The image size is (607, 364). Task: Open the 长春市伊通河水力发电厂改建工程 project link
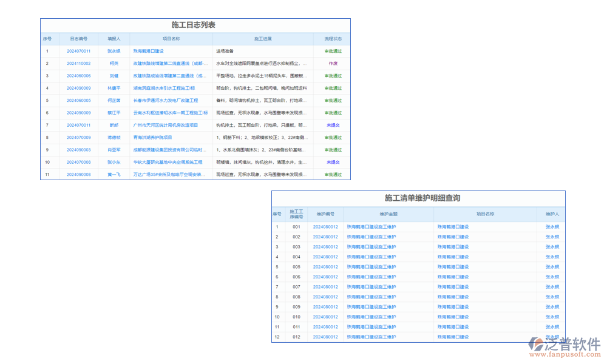click(x=166, y=100)
